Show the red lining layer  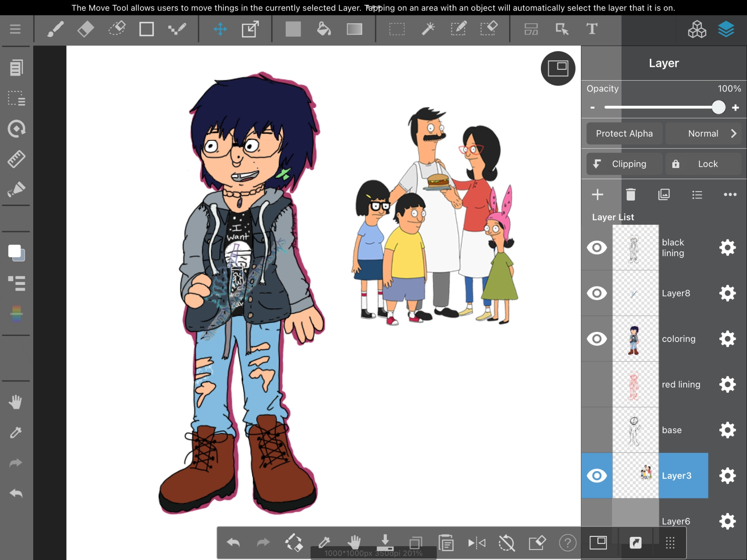coord(597,384)
